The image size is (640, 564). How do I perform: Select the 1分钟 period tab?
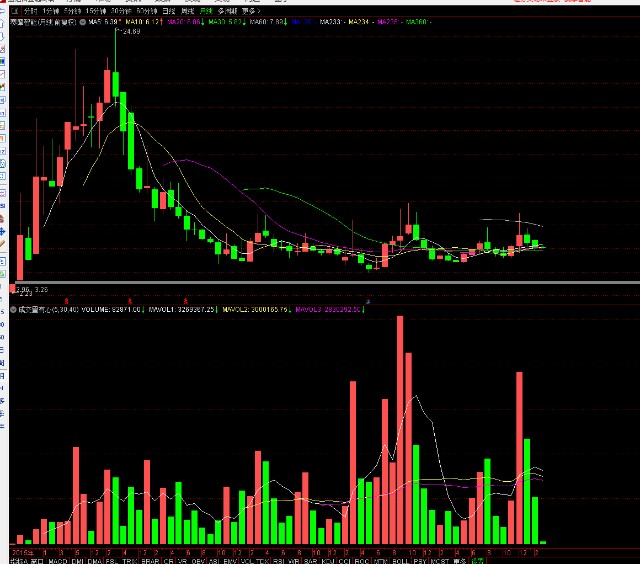pos(50,11)
